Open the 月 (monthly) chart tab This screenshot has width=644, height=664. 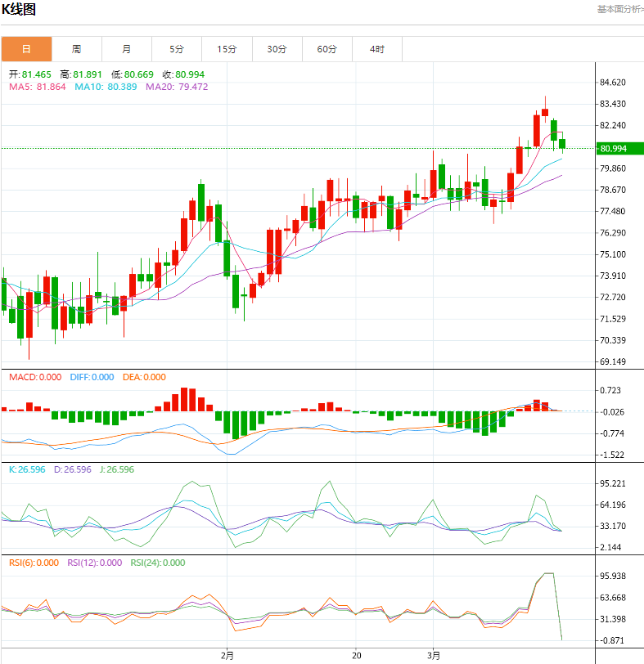[126, 49]
